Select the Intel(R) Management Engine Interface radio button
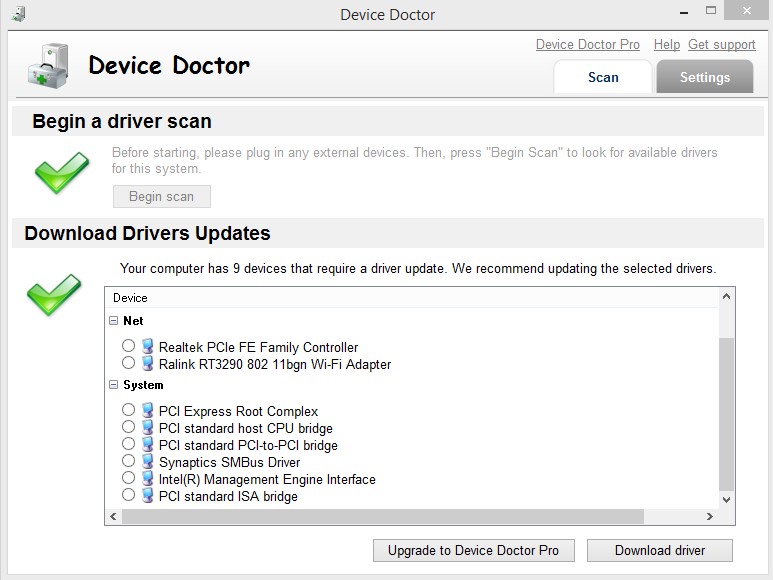The width and height of the screenshot is (773, 580). (x=128, y=478)
